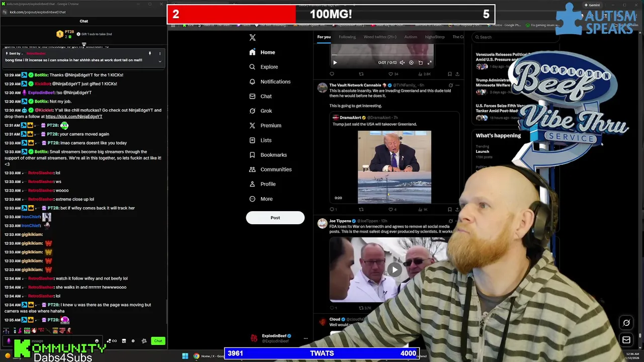Reply to the Vault Network Cannabis post

coord(333,209)
